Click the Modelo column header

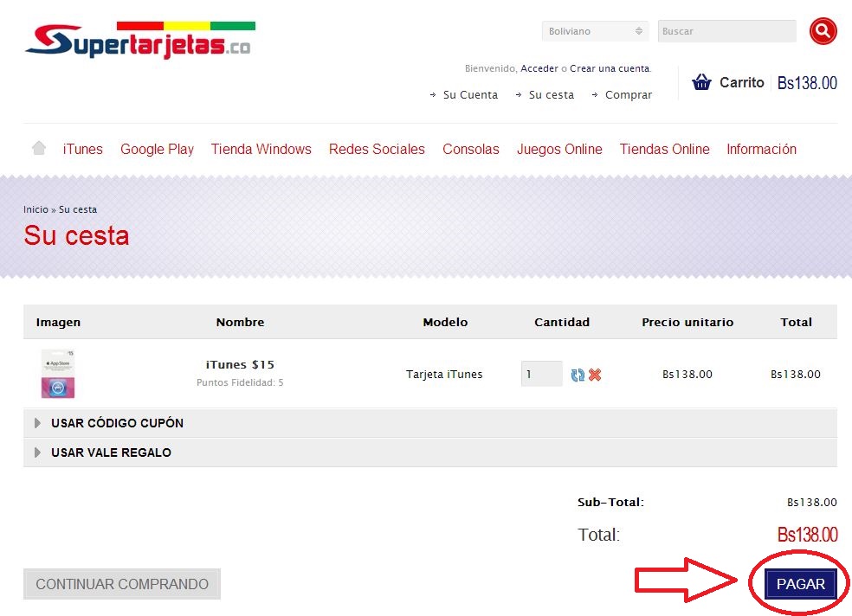tap(445, 323)
